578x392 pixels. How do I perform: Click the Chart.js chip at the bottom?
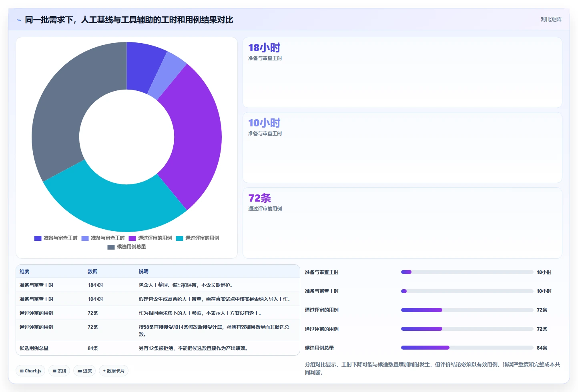click(x=30, y=371)
